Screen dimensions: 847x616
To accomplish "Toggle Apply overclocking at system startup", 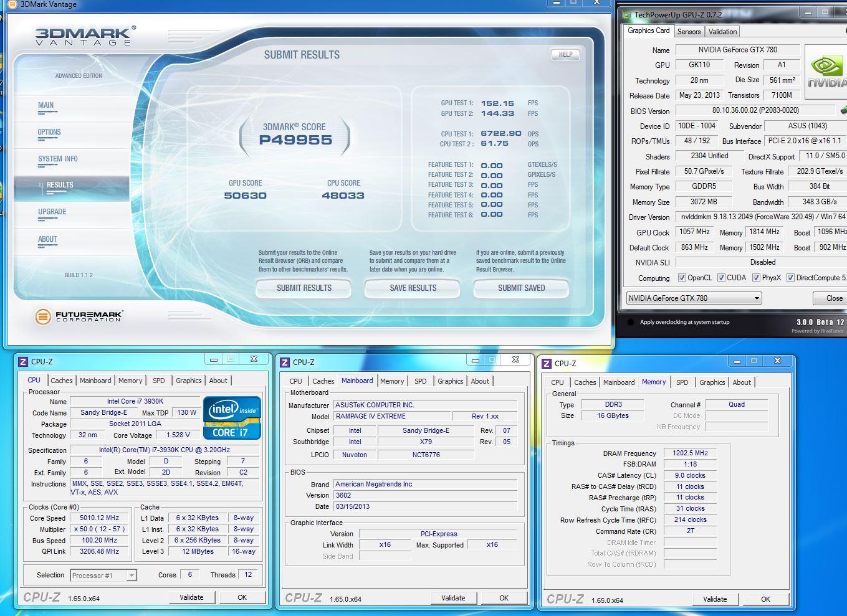I will click(x=631, y=322).
